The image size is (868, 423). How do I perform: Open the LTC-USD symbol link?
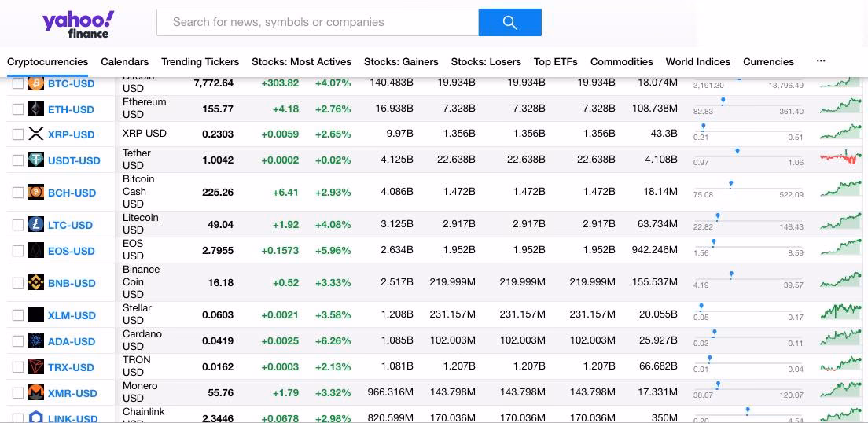70,225
